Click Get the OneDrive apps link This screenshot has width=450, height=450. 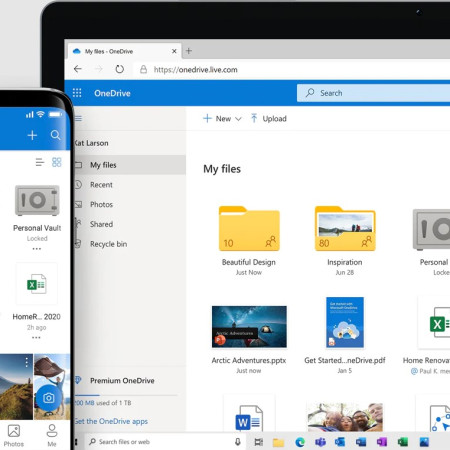[x=111, y=421]
